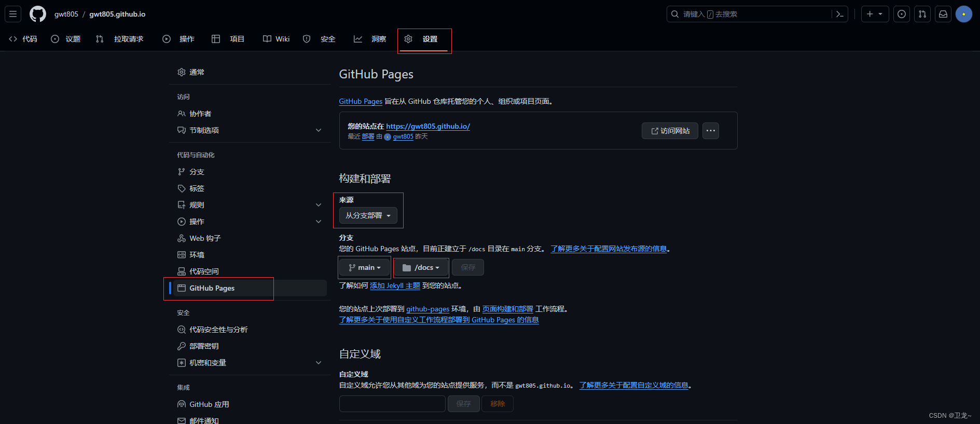Screen dimensions: 980x424
Task: Click the 移除 button
Action: click(498, 404)
